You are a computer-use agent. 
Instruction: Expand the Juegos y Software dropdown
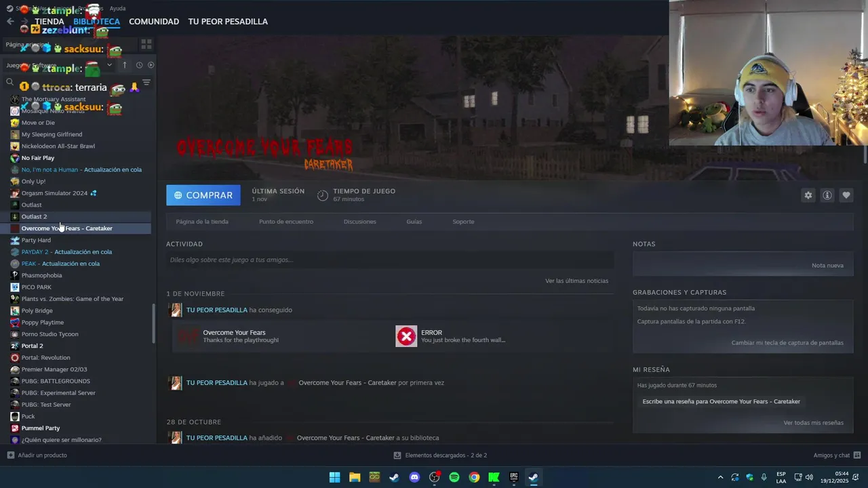point(109,65)
